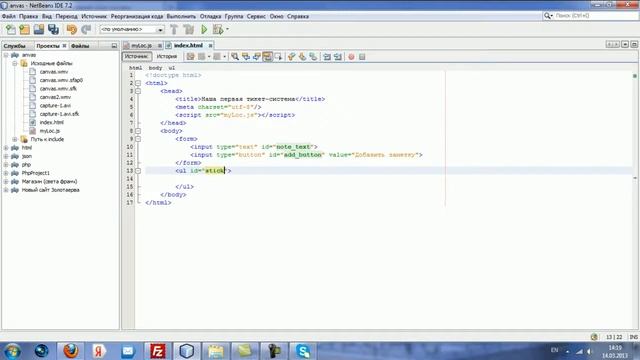Screen dimensions: 640x360
Task: Click the search magnifier icon in quick search
Action: (x=548, y=16)
